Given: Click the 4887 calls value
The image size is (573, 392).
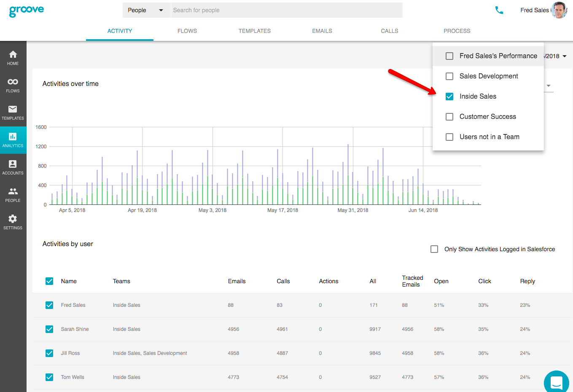Looking at the screenshot, I should tap(282, 353).
